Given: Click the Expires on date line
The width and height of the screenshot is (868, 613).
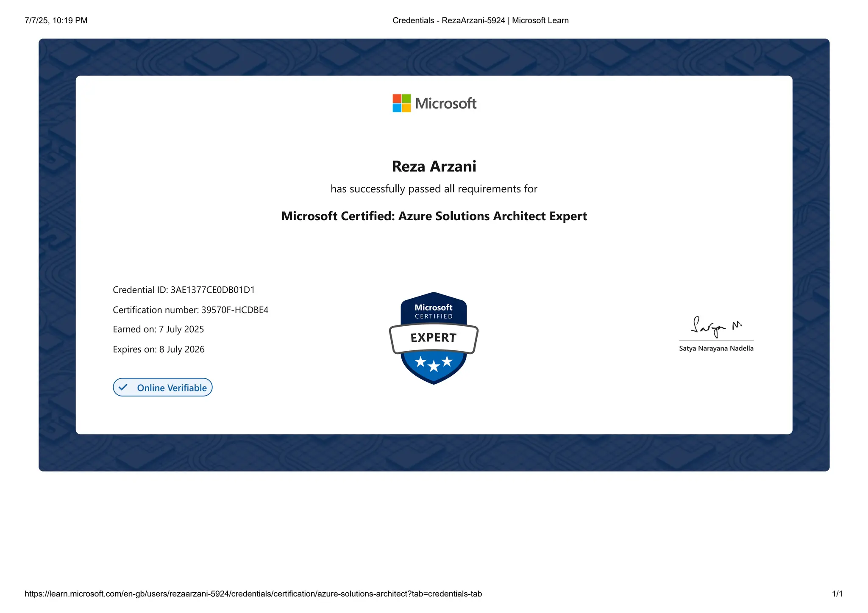Looking at the screenshot, I should coord(159,349).
